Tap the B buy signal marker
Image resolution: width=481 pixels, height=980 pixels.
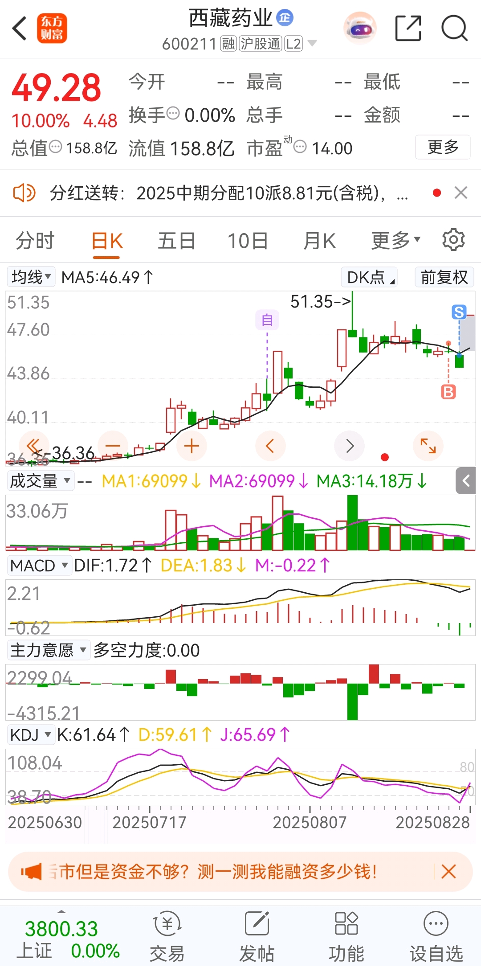click(448, 392)
